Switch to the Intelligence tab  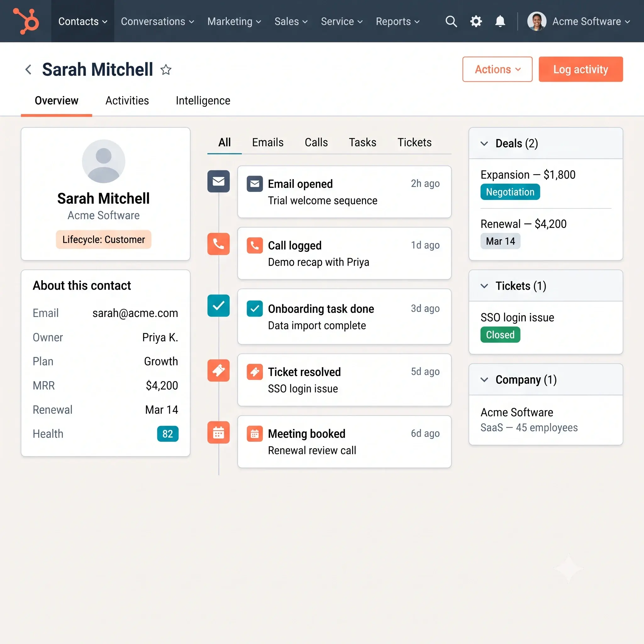[x=203, y=101]
